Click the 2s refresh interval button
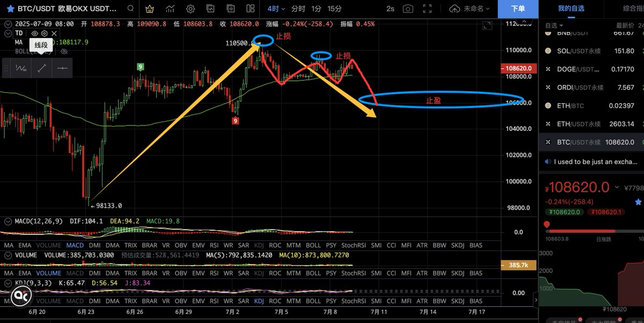Image resolution: width=644 pixels, height=323 pixels. pyautogui.click(x=390, y=9)
